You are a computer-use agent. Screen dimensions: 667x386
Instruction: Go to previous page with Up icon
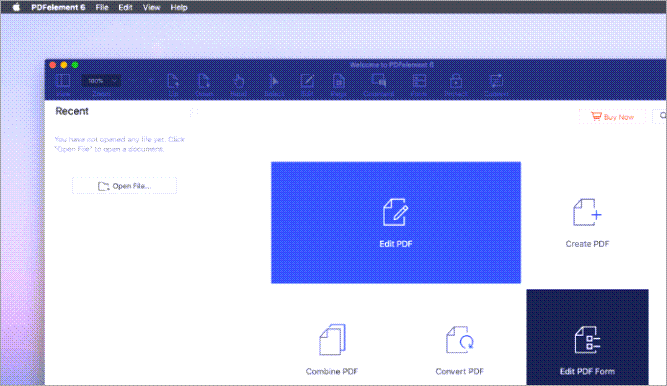point(173,84)
